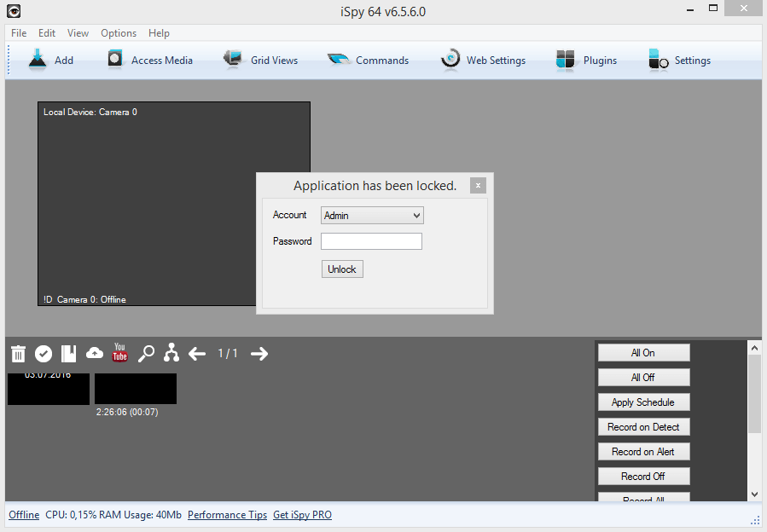Click the merge media tree icon
The image size is (767, 532).
tap(171, 353)
